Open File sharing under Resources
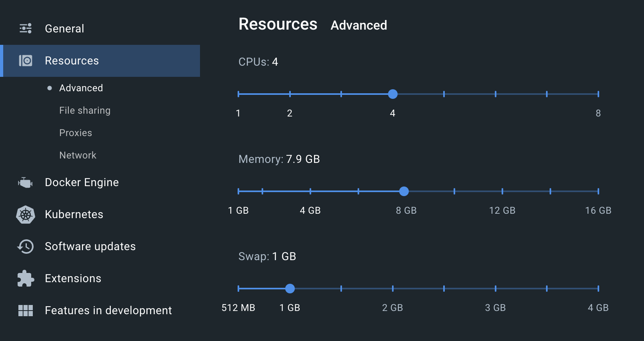Screen dimensions: 644x341 coord(85,110)
